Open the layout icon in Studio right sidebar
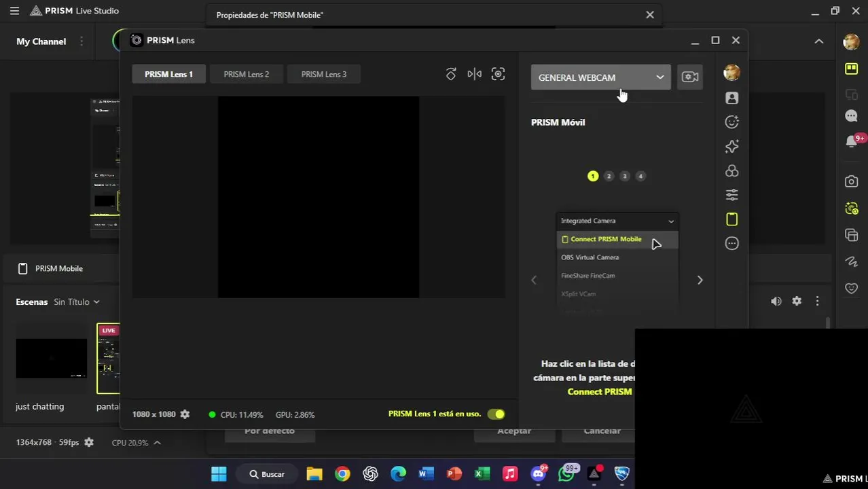Viewport: 868px width, 489px height. [x=851, y=69]
